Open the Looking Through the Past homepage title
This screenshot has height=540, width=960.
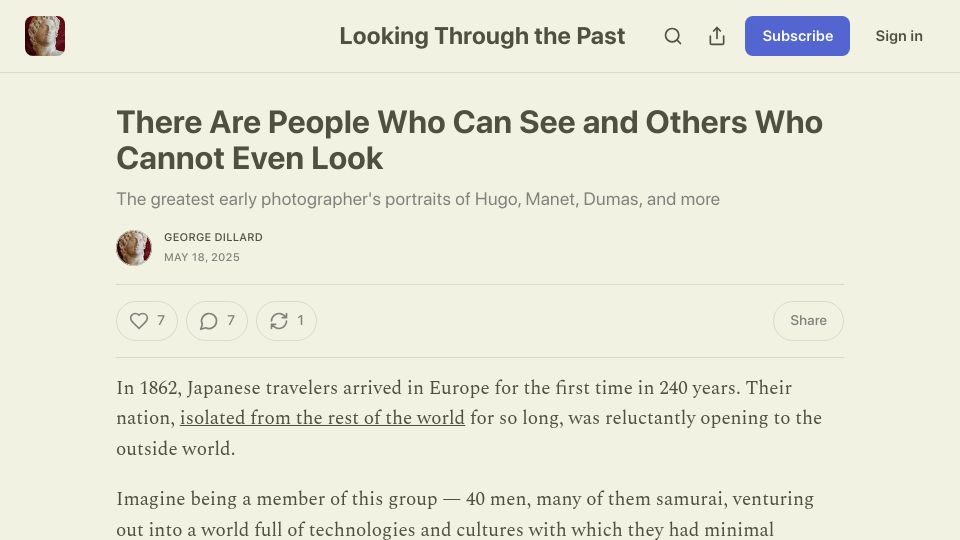click(482, 36)
